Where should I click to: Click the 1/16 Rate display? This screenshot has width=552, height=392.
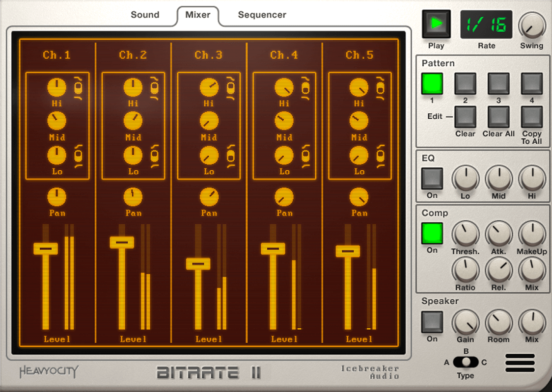pos(486,25)
